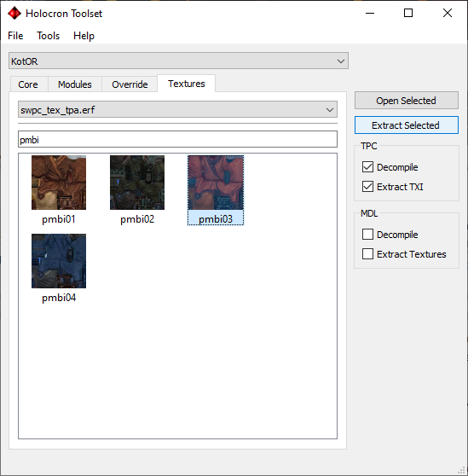
Task: Open the File menu
Action: (x=15, y=36)
